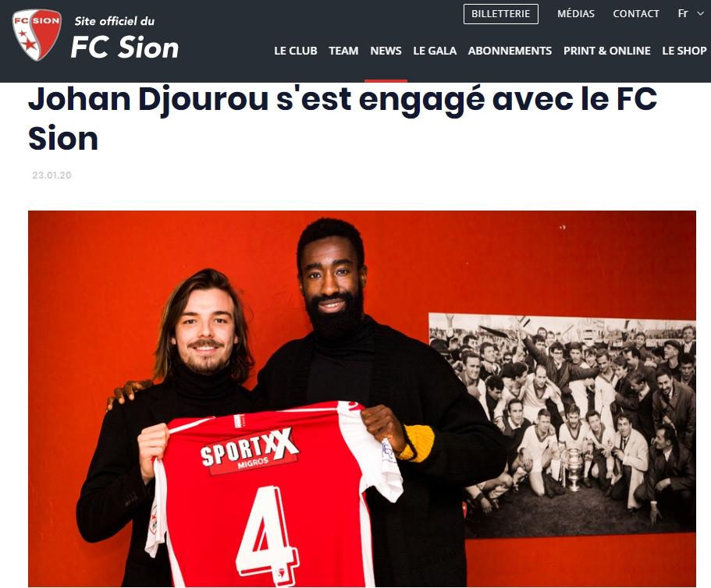Open the LE CLUB menu
Image resolution: width=711 pixels, height=588 pixels.
(x=296, y=51)
